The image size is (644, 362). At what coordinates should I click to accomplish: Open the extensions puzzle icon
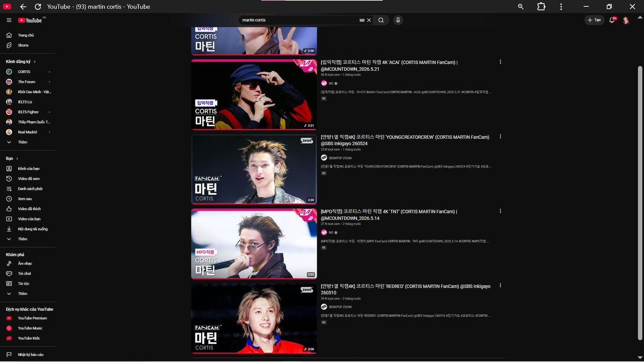coord(541,6)
